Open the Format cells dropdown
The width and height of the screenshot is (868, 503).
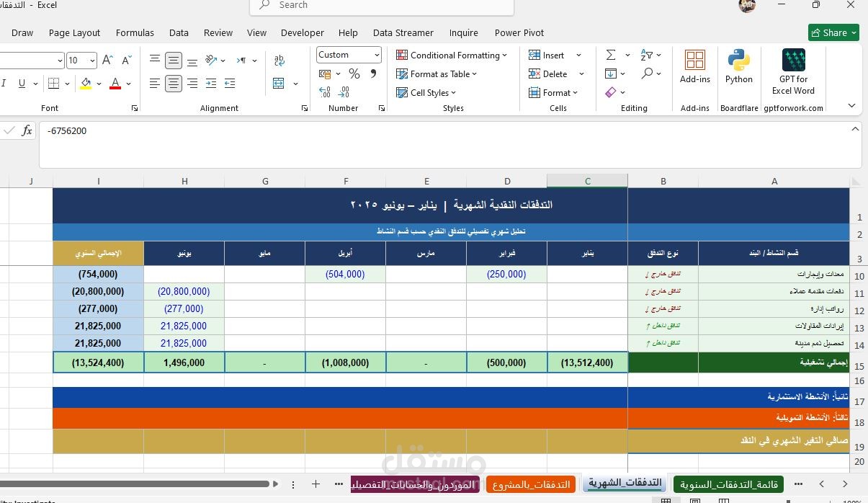(x=554, y=92)
